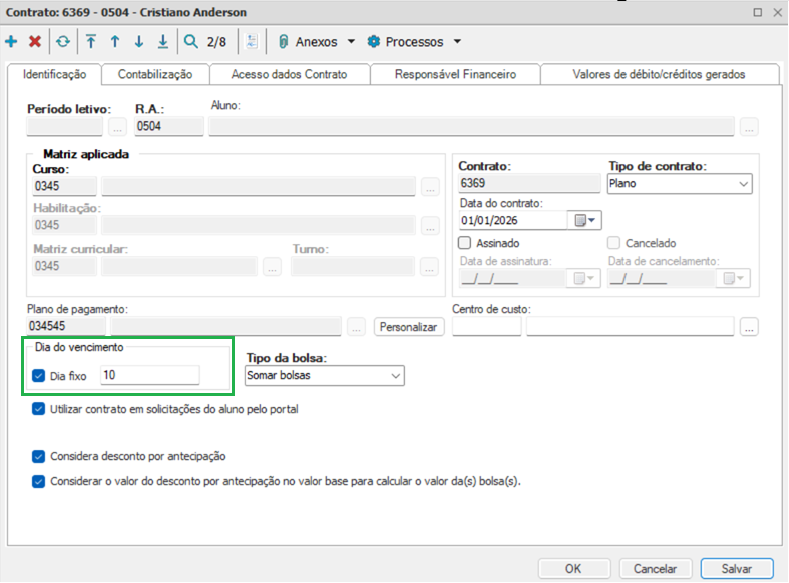
Task: Check the Assinado checkbox
Action: click(x=464, y=243)
